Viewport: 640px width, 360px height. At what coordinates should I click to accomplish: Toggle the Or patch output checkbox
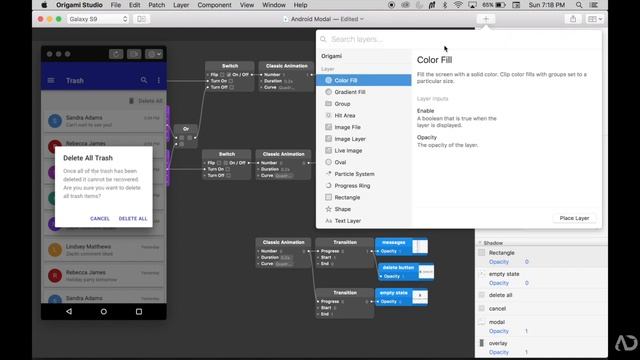(189, 138)
